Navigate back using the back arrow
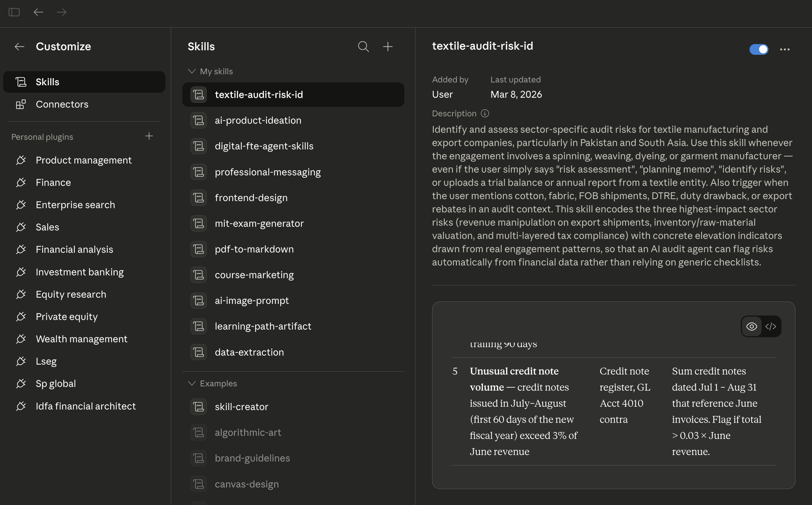 point(38,12)
